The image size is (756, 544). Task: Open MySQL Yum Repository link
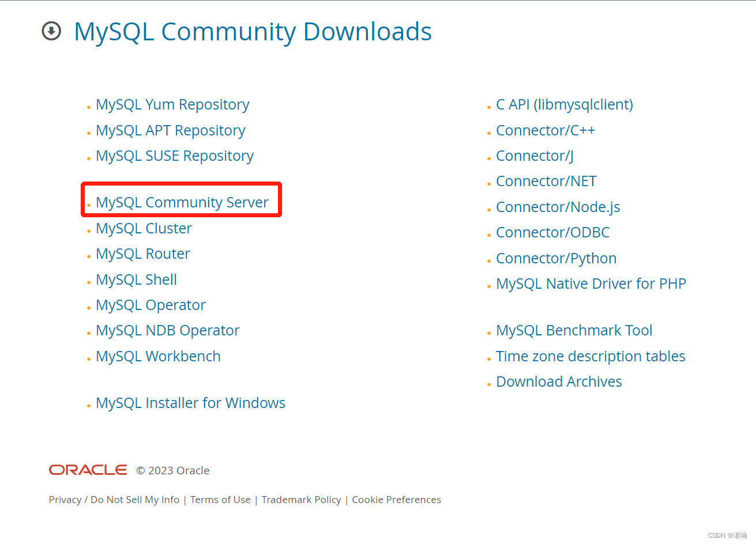click(x=172, y=105)
